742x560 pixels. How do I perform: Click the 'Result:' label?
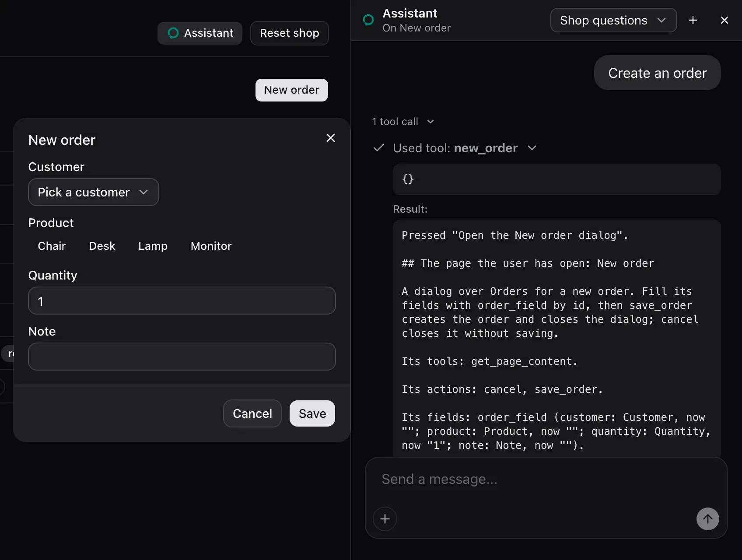click(x=410, y=209)
